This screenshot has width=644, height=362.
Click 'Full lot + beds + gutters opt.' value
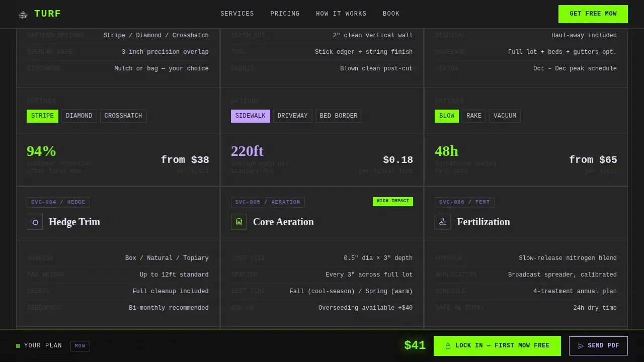(x=562, y=52)
